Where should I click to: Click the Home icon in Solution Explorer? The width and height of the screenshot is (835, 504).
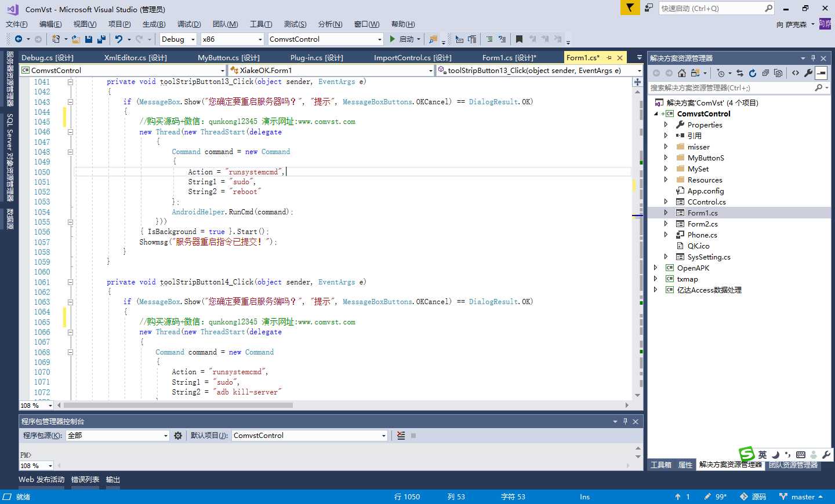tap(682, 73)
